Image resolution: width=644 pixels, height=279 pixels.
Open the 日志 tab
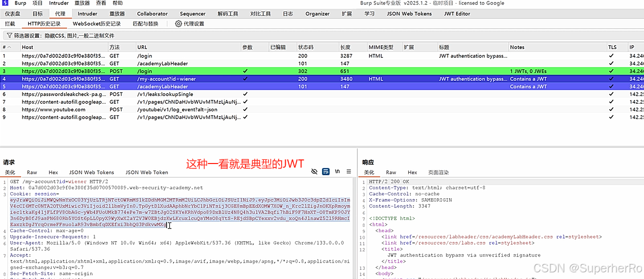(288, 14)
